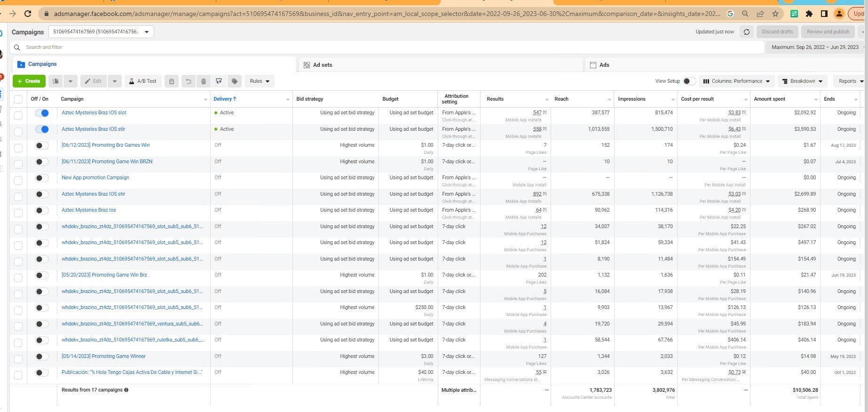This screenshot has height=412, width=868.
Task: Open the New App promotion Campaign link
Action: coord(95,178)
